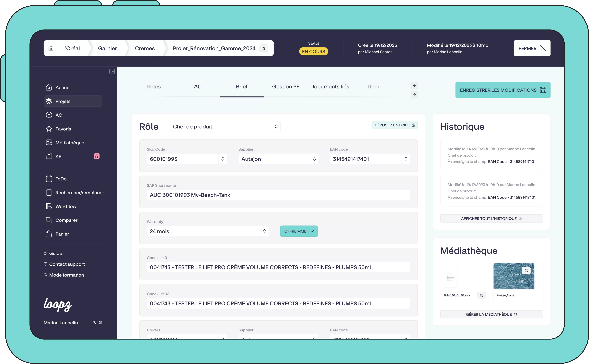589x364 pixels.
Task: Click info icon on Brief_01_01_01.xlsx
Action: click(x=481, y=295)
